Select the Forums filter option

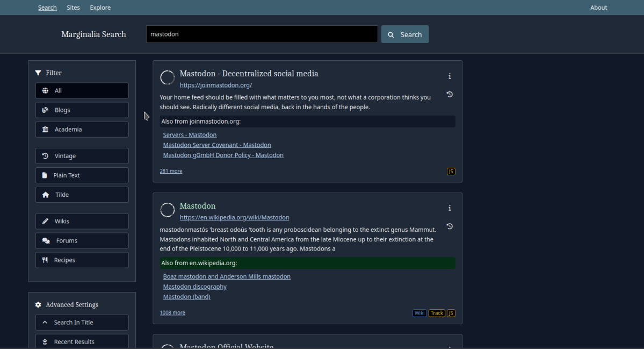(82, 240)
